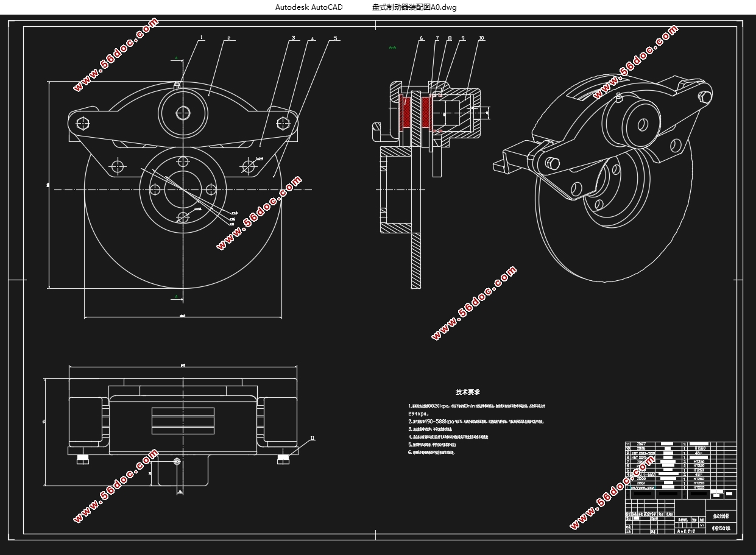Select part balloon number 5
This screenshot has width=756, height=555.
pyautogui.click(x=335, y=38)
